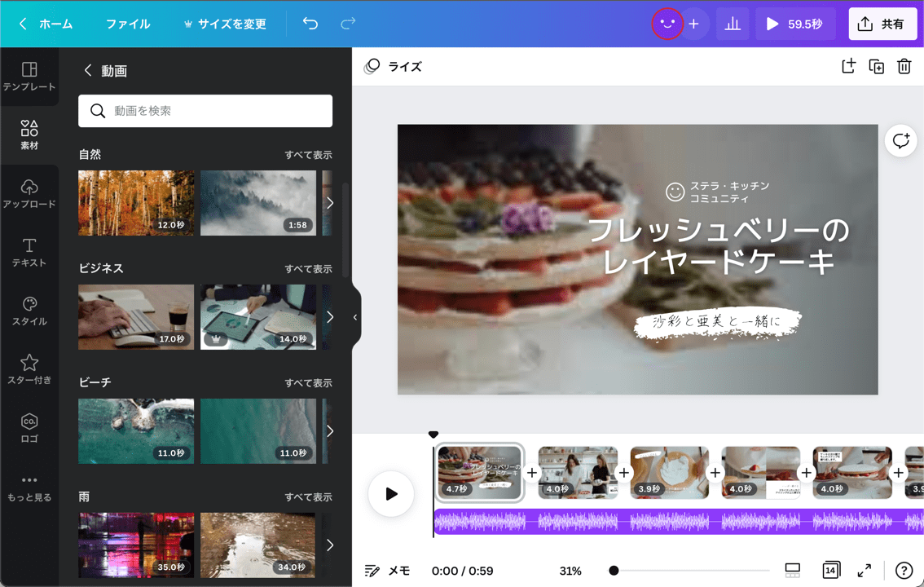
Task: Select the テキスト panel icon
Action: click(30, 250)
